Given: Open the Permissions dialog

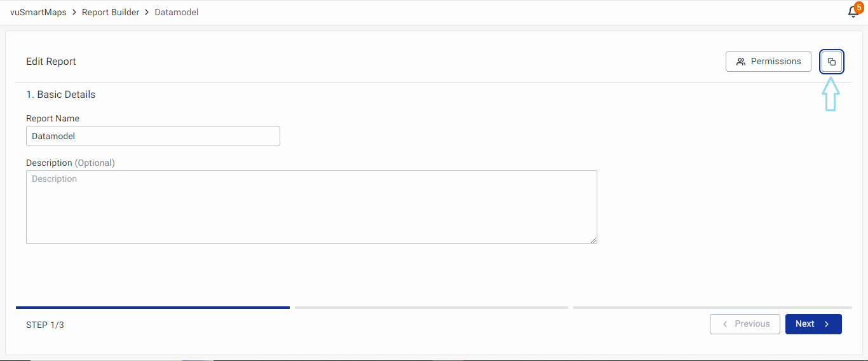Looking at the screenshot, I should click(x=768, y=62).
